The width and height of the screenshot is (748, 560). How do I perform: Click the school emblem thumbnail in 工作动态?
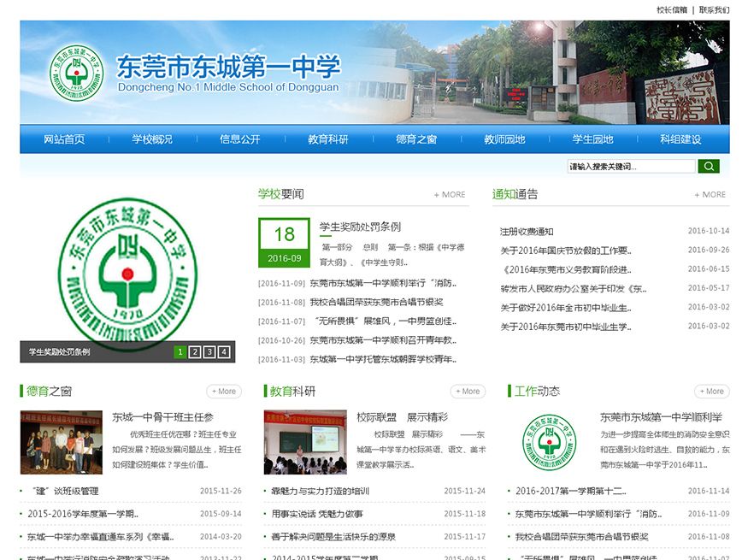point(550,442)
